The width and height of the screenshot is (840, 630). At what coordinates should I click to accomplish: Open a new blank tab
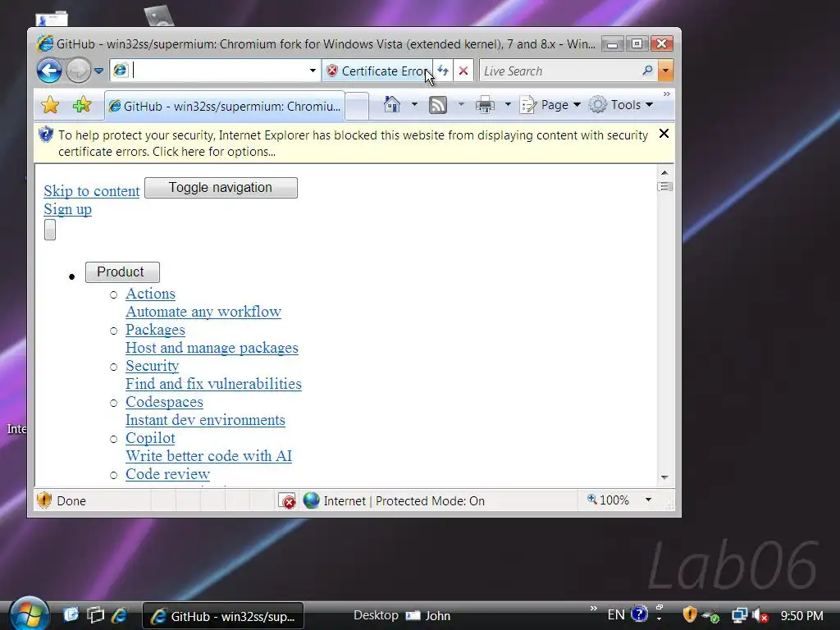[357, 106]
